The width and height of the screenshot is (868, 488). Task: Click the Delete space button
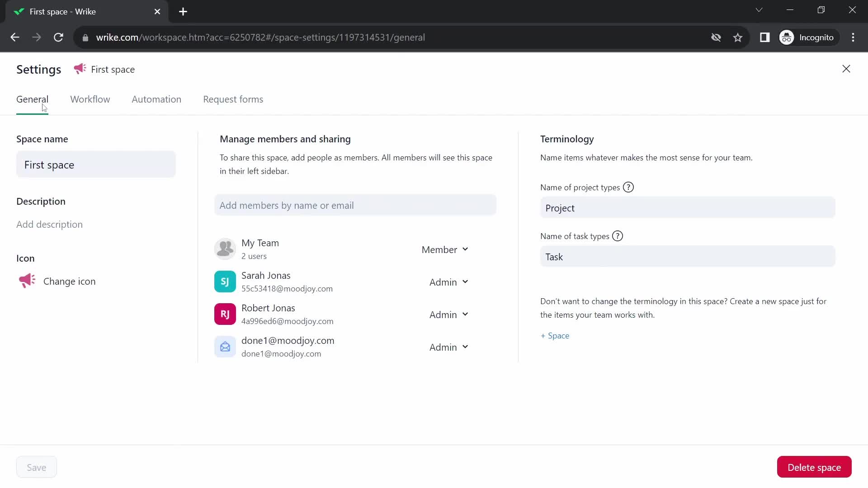pyautogui.click(x=814, y=467)
